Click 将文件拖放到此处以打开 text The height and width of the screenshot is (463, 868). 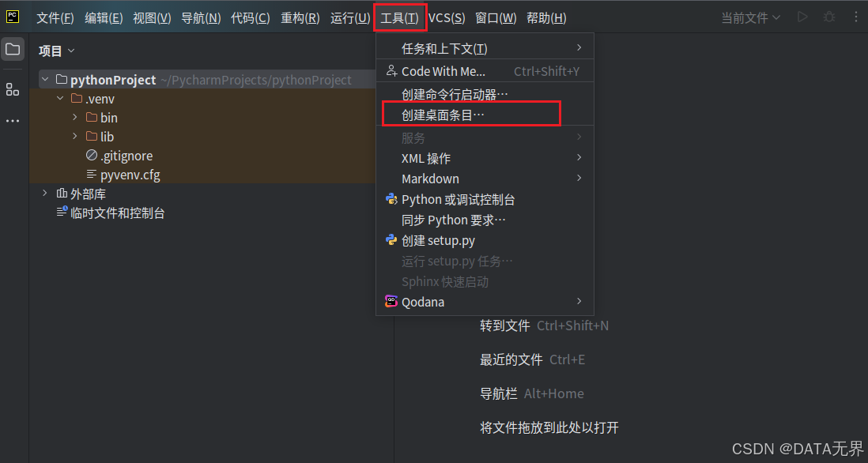click(549, 427)
